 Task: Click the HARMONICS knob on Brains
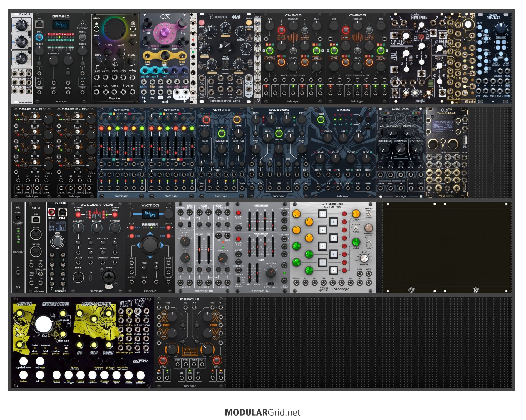click(54, 60)
